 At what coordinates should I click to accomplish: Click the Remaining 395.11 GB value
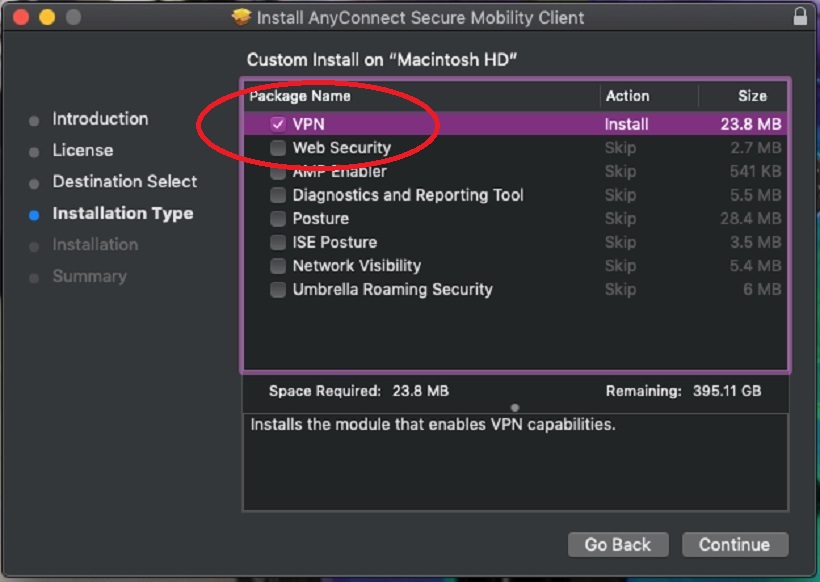click(727, 391)
